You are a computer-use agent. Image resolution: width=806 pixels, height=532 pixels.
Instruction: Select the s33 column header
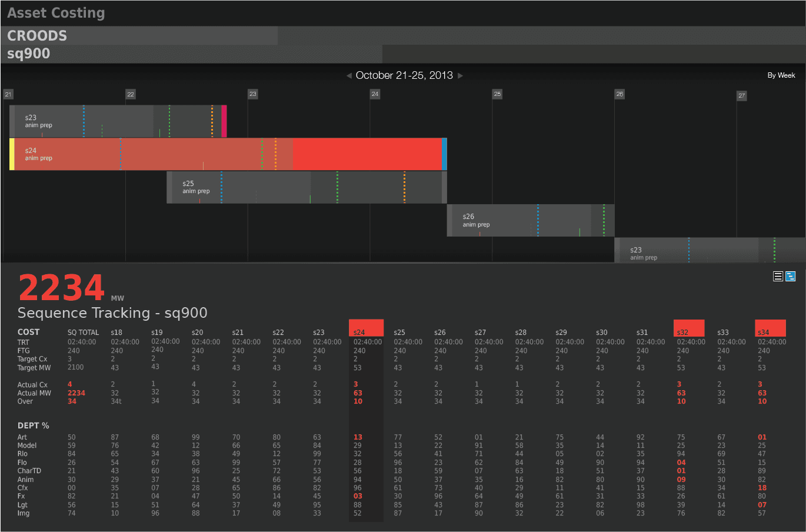tap(723, 332)
